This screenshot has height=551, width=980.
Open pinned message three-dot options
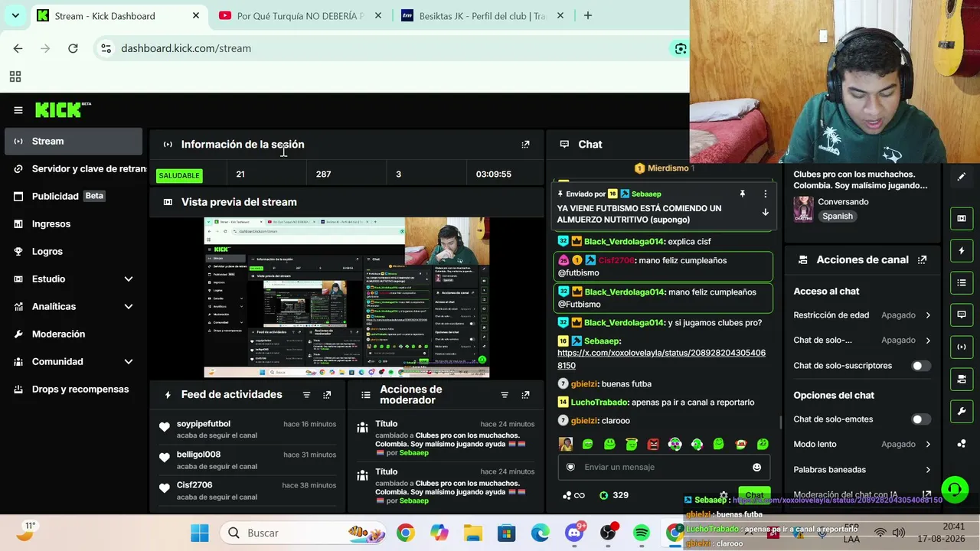[765, 194]
